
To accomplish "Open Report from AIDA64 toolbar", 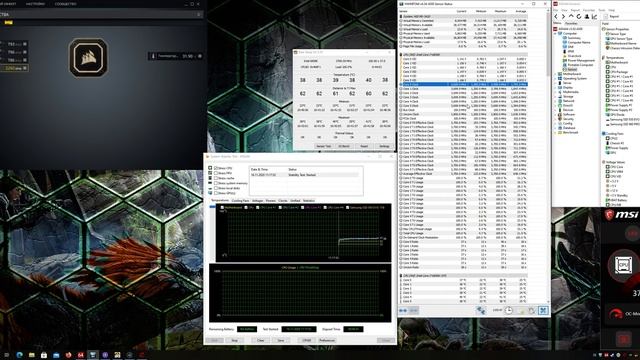I will point(611,16).
